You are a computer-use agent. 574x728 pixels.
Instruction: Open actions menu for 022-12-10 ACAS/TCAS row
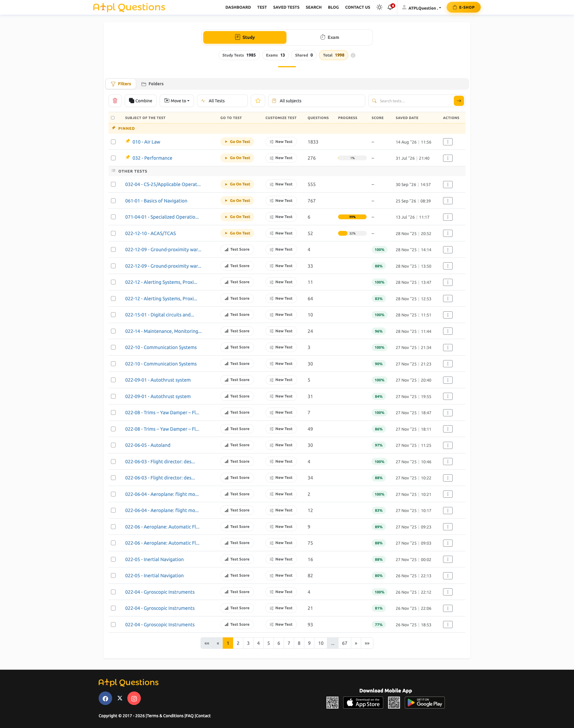(x=448, y=233)
